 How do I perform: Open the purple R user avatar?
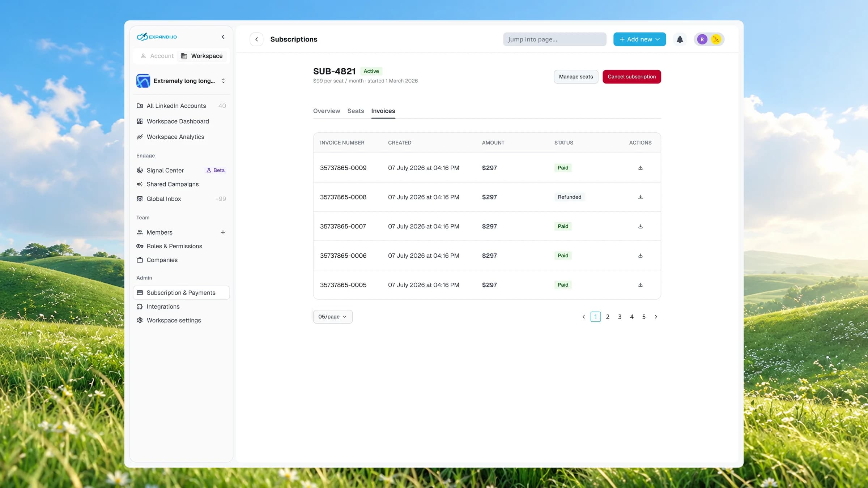[702, 39]
